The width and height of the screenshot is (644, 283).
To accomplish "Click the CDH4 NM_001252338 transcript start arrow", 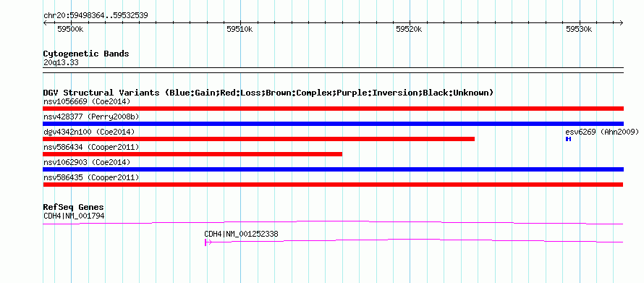I will 208,242.
